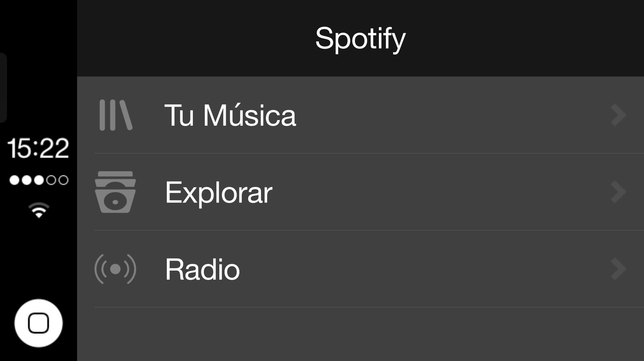Tap the empty list area below Radio
This screenshot has width=644, height=361.
click(x=360, y=334)
